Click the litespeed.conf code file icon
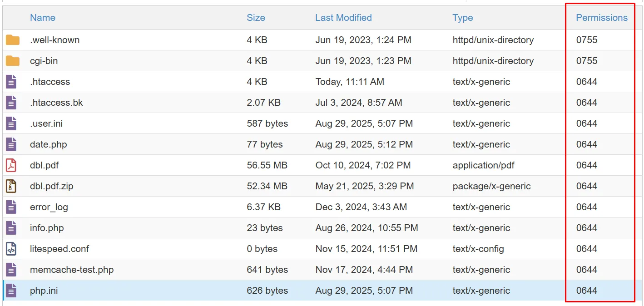The width and height of the screenshot is (644, 306). pos(11,249)
